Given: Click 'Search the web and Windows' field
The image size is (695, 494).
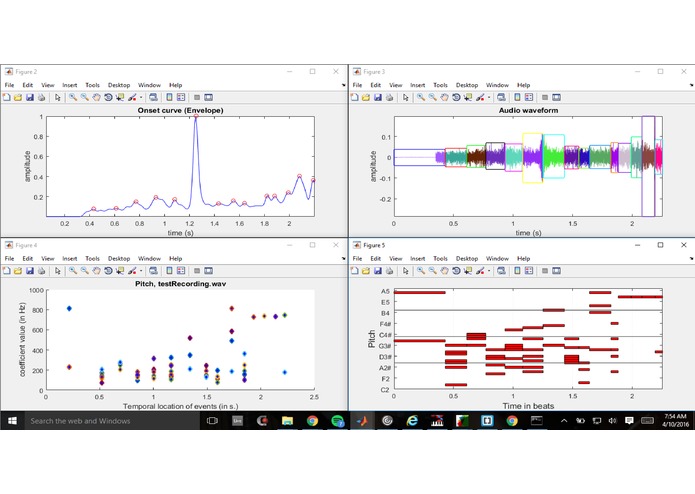Looking at the screenshot, I should pos(113,420).
